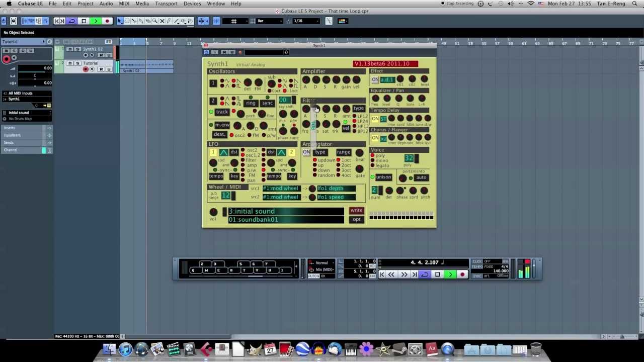Toggle the unison button in Voice section
Viewport: 644px width, 362px height.
(x=383, y=177)
